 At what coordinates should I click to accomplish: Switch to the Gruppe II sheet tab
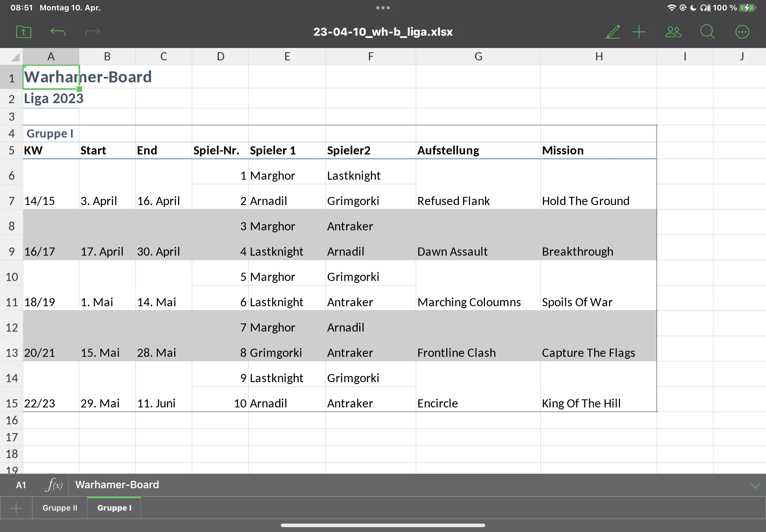click(60, 508)
